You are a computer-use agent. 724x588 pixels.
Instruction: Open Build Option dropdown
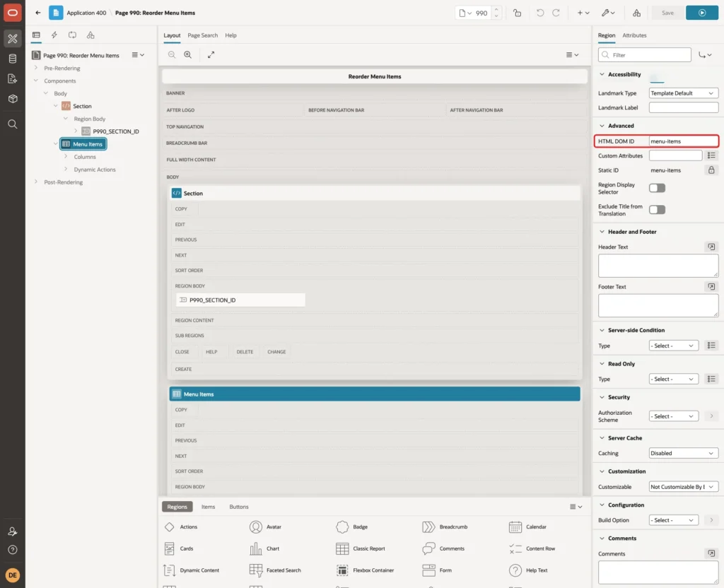(673, 520)
